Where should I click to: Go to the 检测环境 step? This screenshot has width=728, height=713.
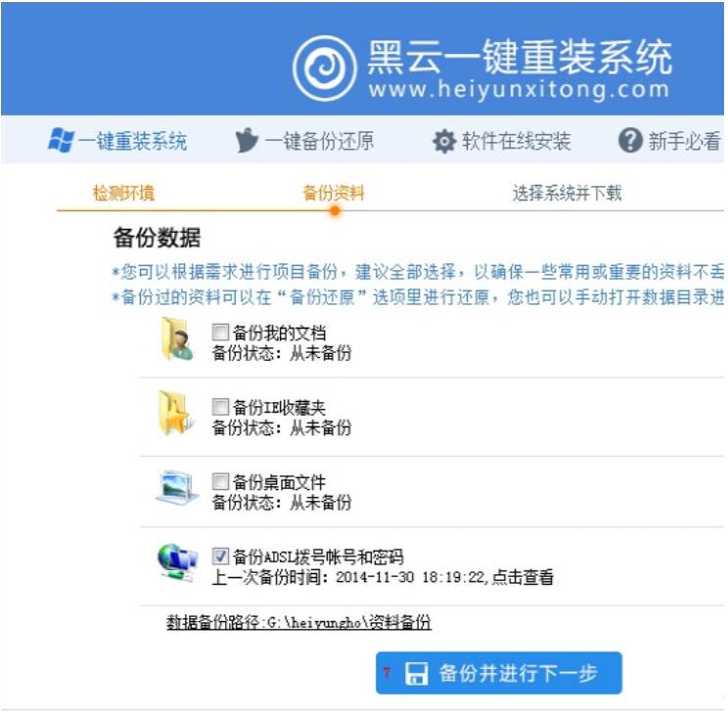[123, 193]
